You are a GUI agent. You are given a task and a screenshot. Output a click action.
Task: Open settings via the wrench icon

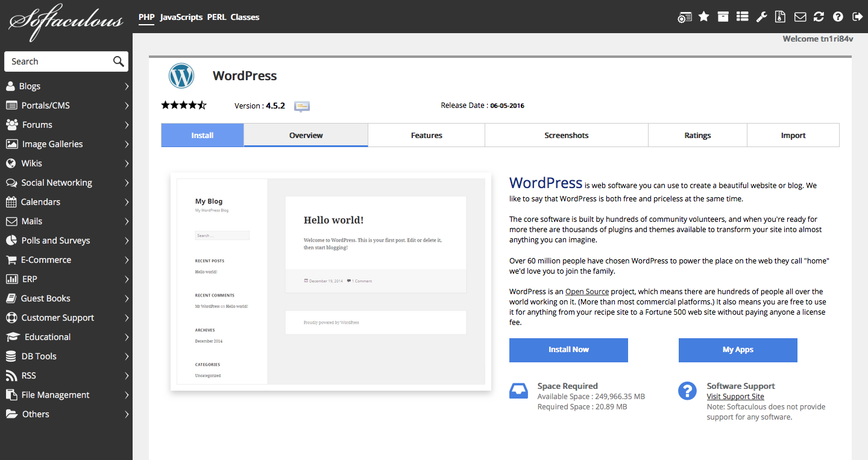(x=761, y=17)
